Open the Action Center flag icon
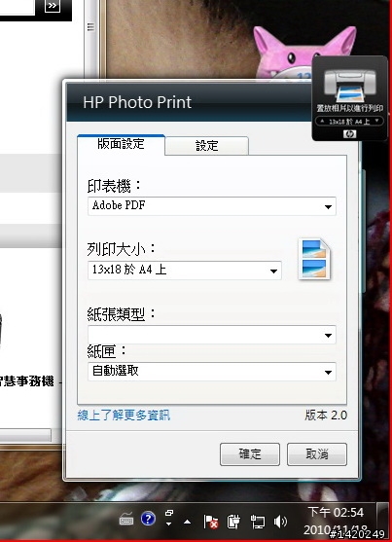The image size is (392, 542). [211, 522]
